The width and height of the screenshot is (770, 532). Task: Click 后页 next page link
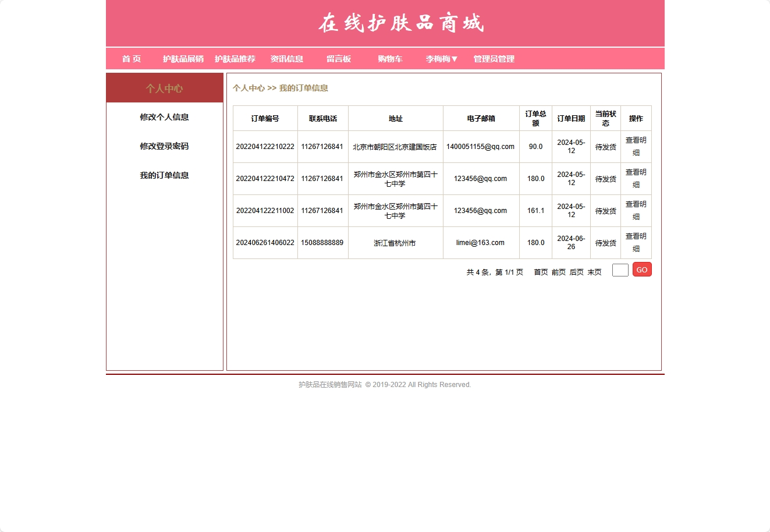[x=576, y=272]
